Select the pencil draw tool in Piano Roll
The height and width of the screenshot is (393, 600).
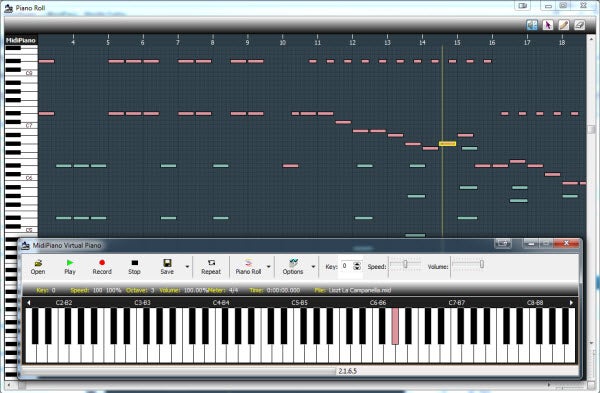pos(563,25)
